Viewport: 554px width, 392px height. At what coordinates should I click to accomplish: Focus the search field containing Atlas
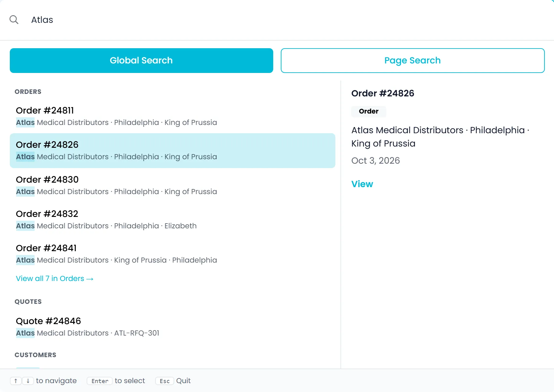286,20
